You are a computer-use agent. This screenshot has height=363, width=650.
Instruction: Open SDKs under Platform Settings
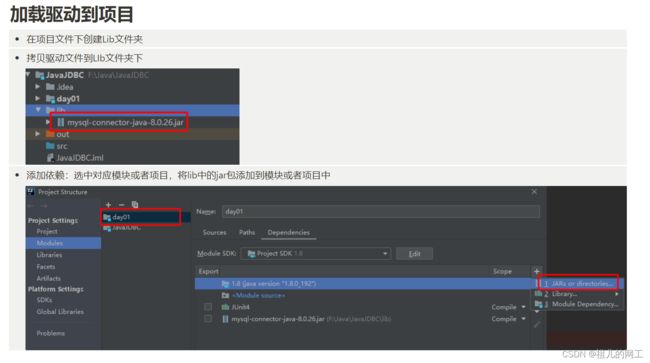click(44, 300)
